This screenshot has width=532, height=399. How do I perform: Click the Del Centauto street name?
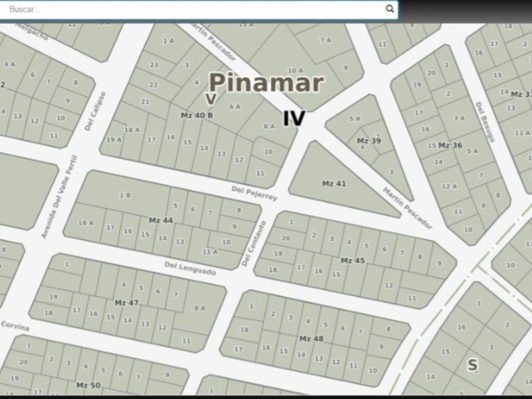254,243
